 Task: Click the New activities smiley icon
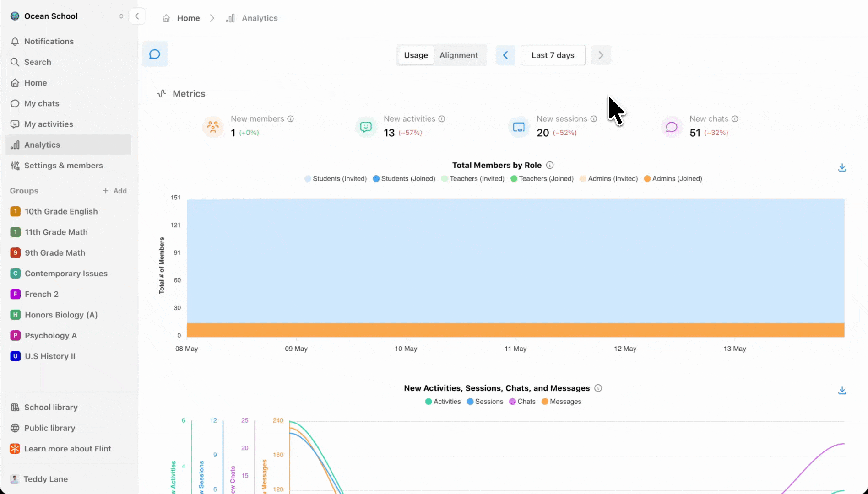pos(366,127)
